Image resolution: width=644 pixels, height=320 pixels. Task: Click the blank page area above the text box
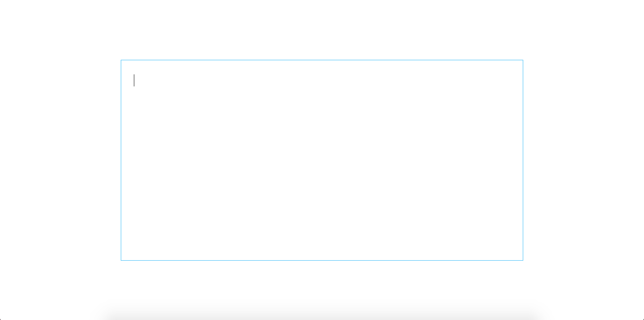pyautogui.click(x=322, y=30)
